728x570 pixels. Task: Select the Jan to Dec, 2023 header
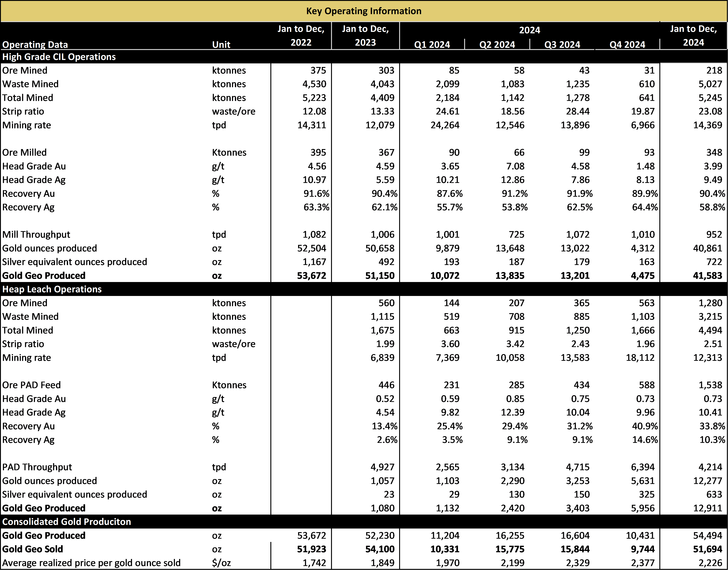(x=365, y=36)
